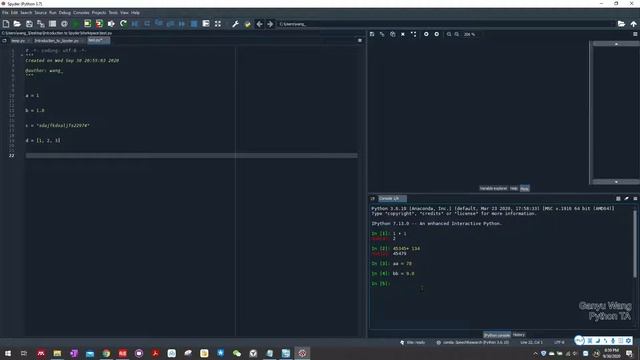Open the Run menu

pyautogui.click(x=53, y=13)
